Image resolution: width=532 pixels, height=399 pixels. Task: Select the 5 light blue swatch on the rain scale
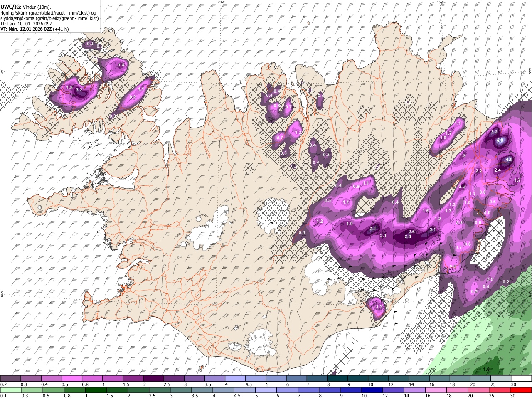pos(266,390)
